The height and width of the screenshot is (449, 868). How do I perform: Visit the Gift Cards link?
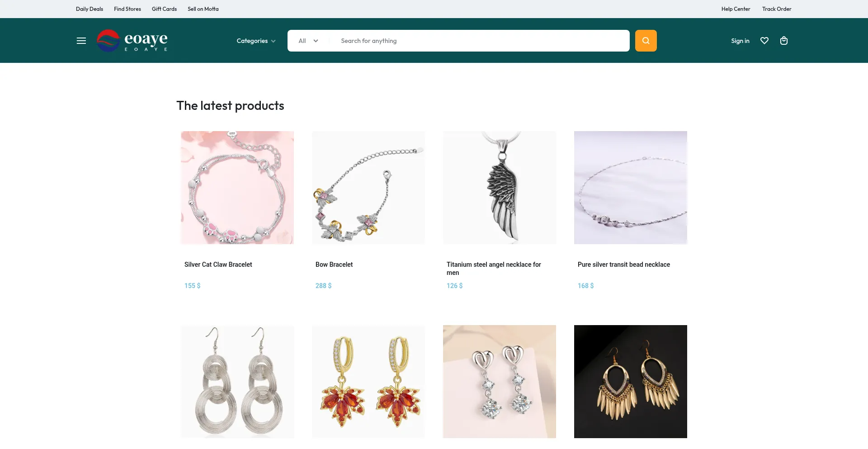(x=164, y=9)
